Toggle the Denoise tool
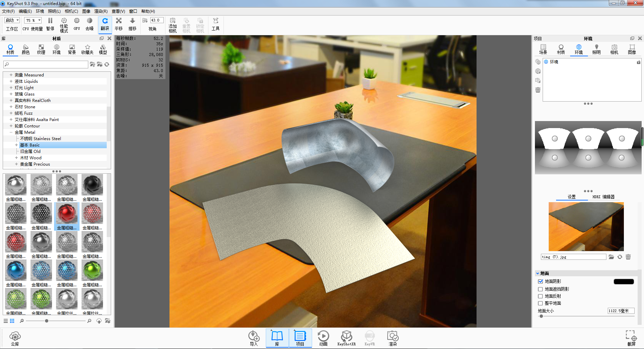644x349 pixels. pos(89,24)
